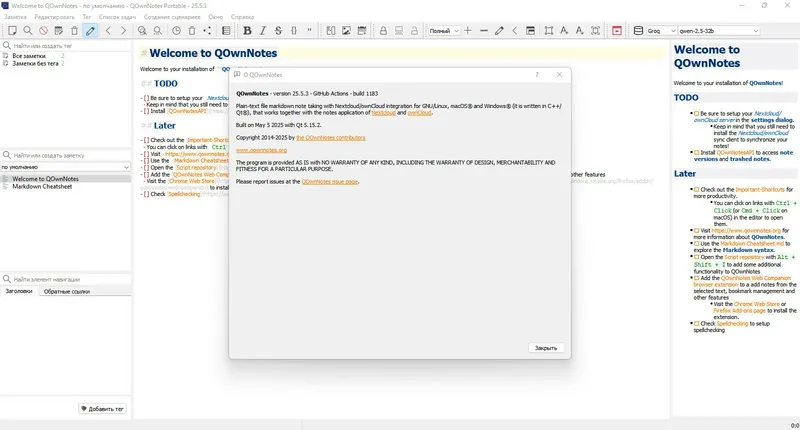Click the red window toolbar icon
The image size is (800, 430).
click(x=617, y=31)
